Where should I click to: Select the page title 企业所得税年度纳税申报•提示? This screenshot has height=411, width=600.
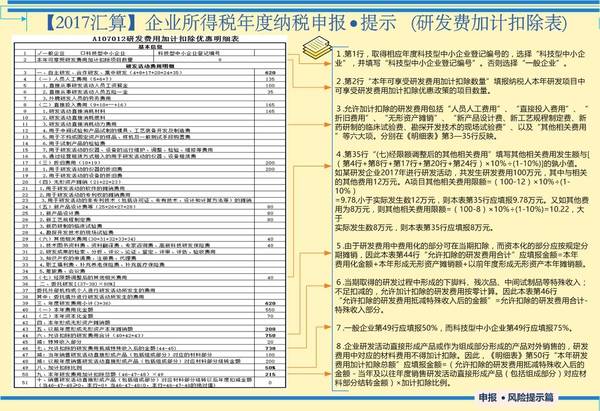click(x=270, y=23)
